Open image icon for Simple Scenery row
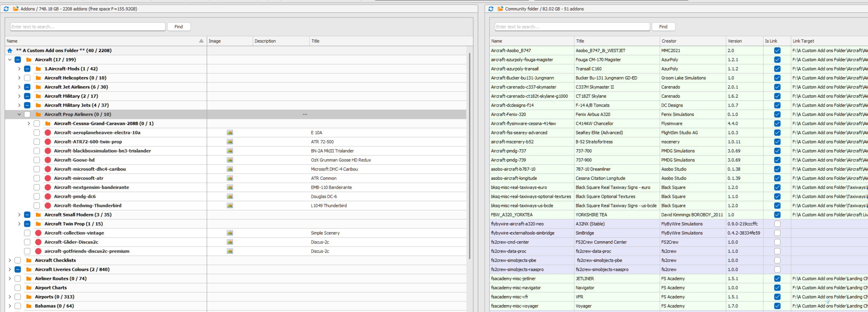 pyautogui.click(x=230, y=233)
